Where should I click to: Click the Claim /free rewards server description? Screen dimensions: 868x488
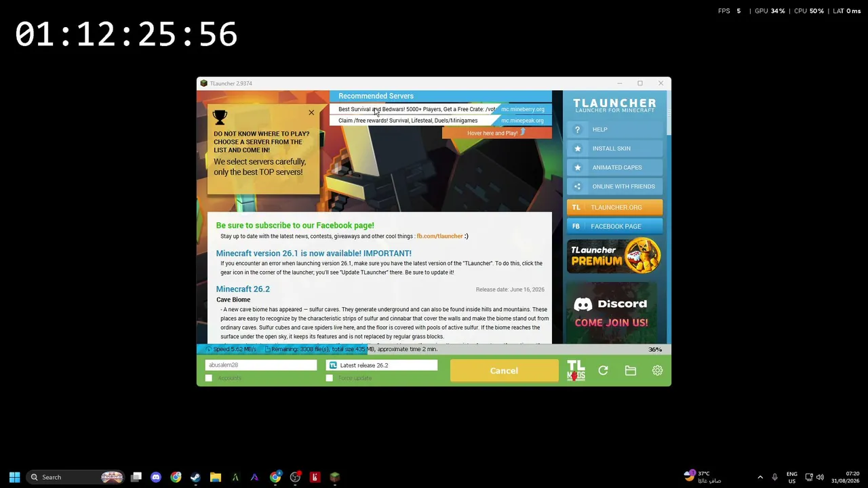(408, 121)
